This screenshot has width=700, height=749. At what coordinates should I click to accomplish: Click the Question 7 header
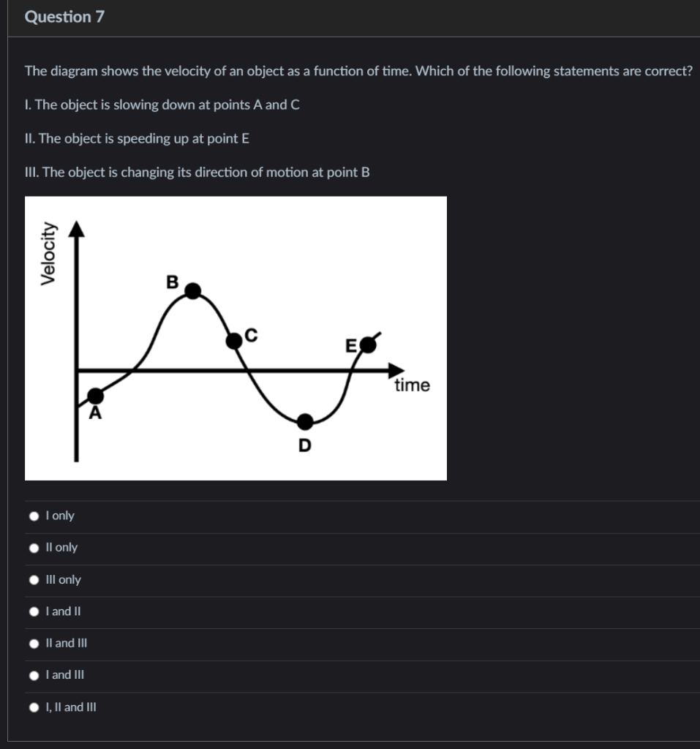coord(64,16)
